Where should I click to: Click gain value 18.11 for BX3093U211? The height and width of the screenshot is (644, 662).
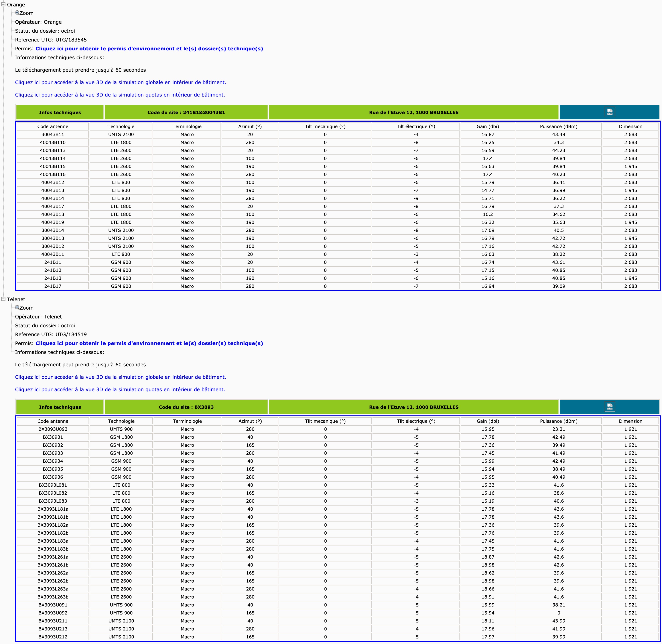[x=488, y=621]
